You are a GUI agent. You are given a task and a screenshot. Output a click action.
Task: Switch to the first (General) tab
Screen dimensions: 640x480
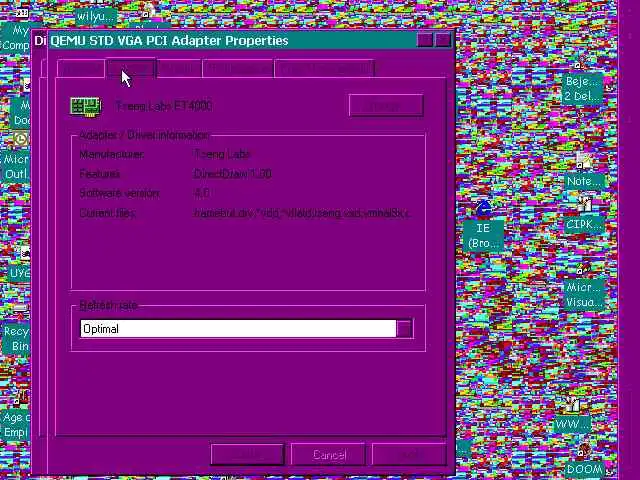[81, 69]
